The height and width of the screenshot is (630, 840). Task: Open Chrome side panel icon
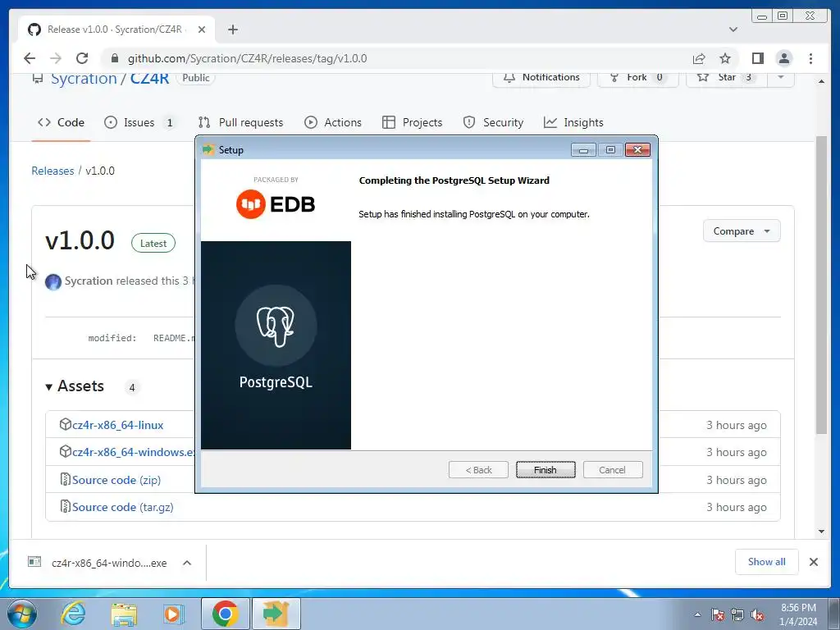757,58
